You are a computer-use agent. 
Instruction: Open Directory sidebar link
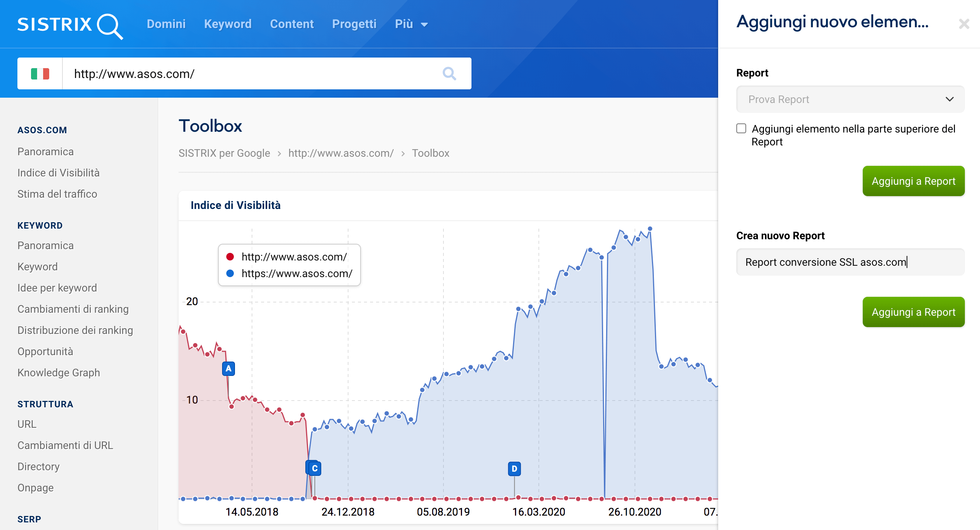tap(39, 466)
